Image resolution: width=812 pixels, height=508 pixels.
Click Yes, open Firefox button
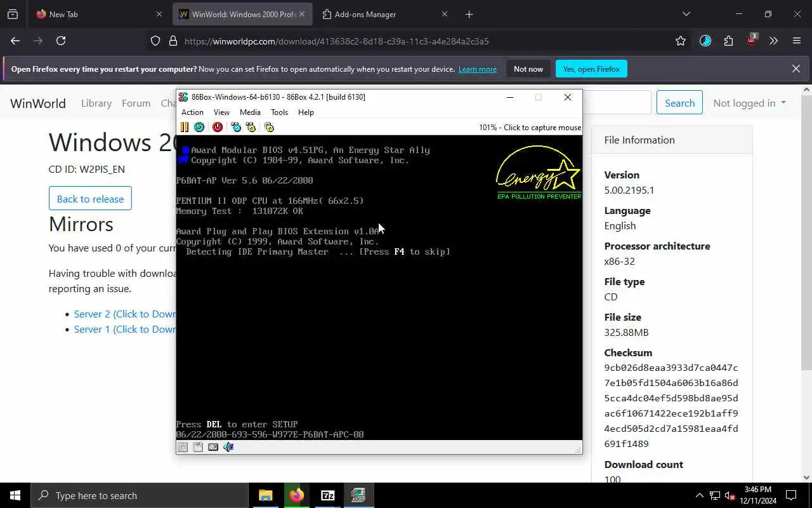[x=591, y=69]
